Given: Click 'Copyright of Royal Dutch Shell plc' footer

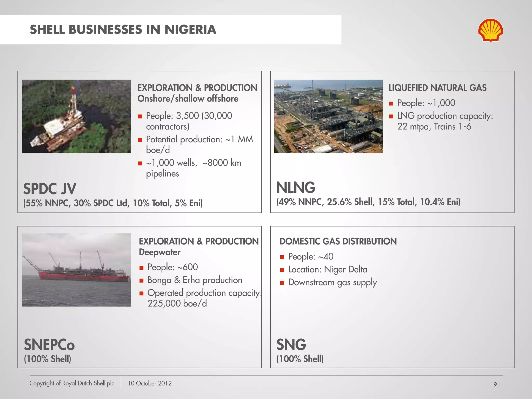Looking at the screenshot, I should (x=72, y=383).
